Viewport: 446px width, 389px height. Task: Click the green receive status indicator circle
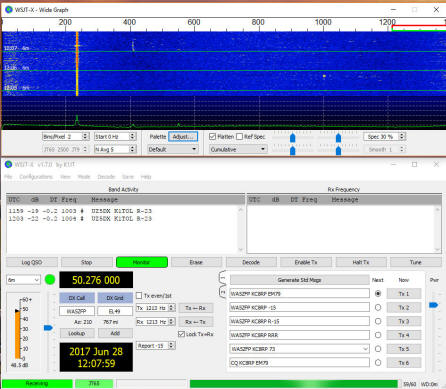pos(50,280)
